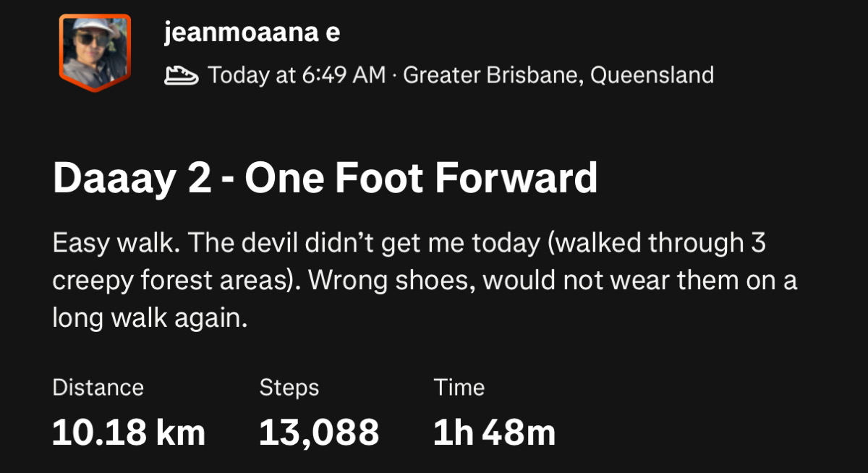Select the 1h 48m duration value
The height and width of the screenshot is (473, 868).
(494, 432)
